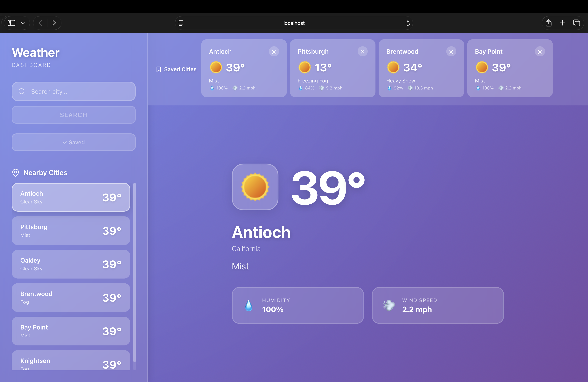Click the search magnifier icon in the sidebar

[22, 91]
